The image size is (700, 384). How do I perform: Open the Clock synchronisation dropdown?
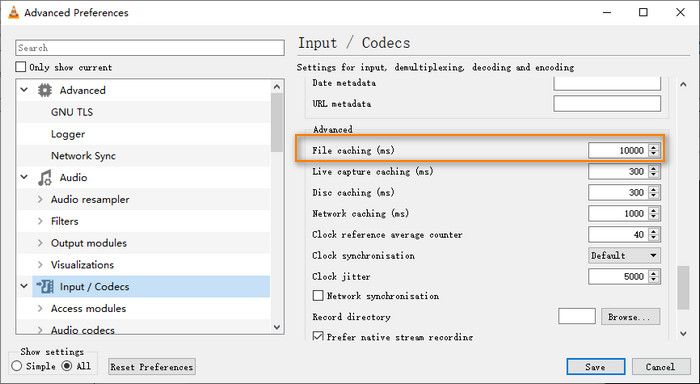pos(624,255)
